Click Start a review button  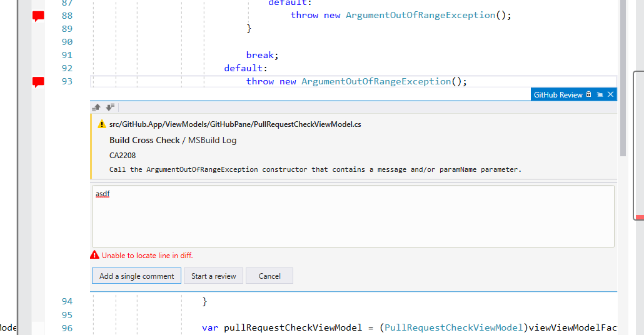(214, 276)
